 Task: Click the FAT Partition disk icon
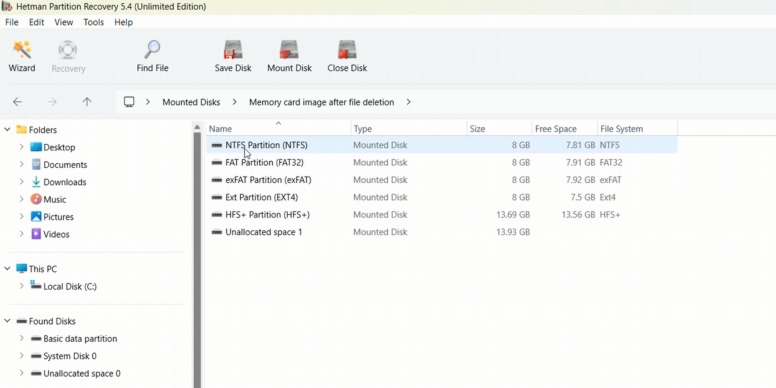(216, 163)
